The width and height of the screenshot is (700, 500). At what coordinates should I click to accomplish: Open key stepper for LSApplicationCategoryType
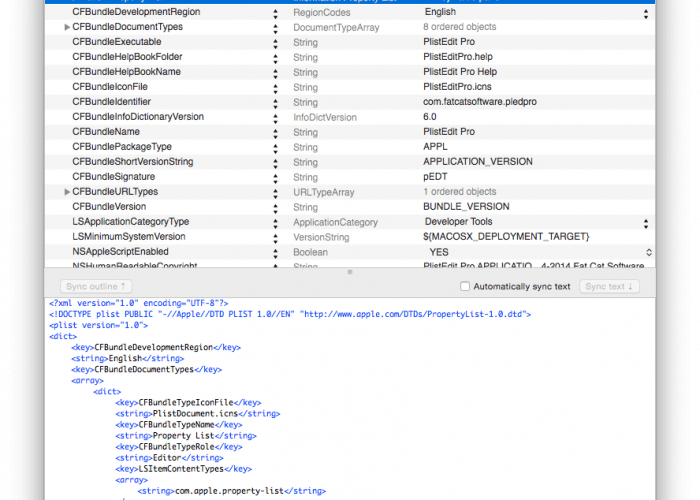[x=275, y=224]
